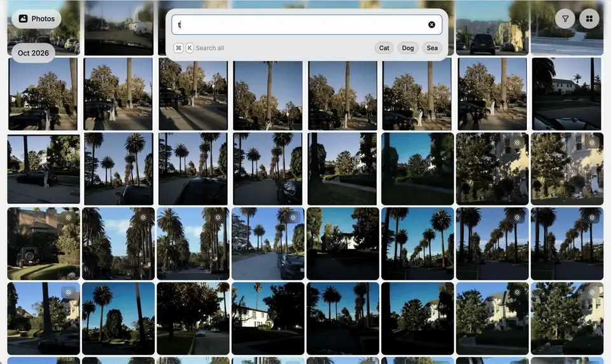Click the Oct 2026 date badge
Screen dimensions: 611x364
click(x=33, y=53)
